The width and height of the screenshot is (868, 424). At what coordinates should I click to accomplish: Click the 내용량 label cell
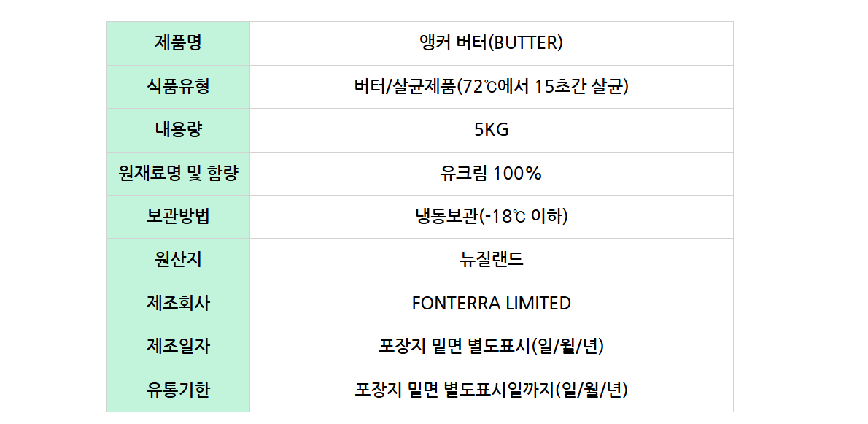click(x=178, y=130)
